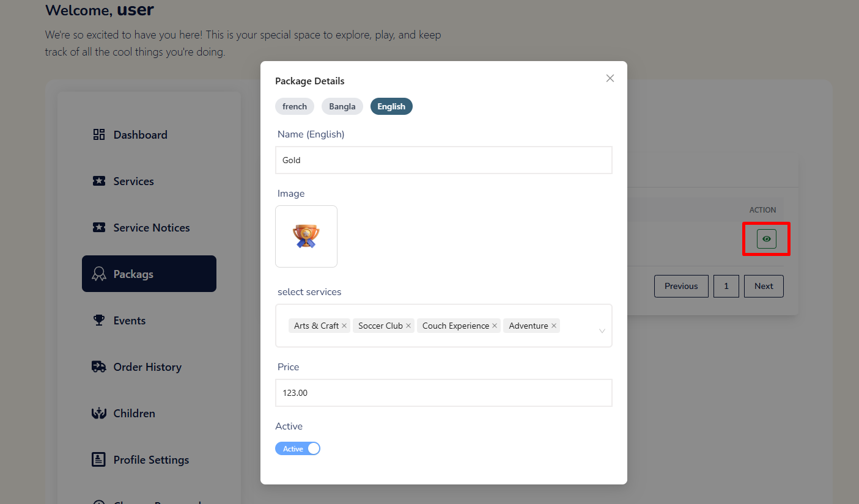This screenshot has width=859, height=504.
Task: Click the trophy package image thumbnail
Action: click(x=306, y=236)
